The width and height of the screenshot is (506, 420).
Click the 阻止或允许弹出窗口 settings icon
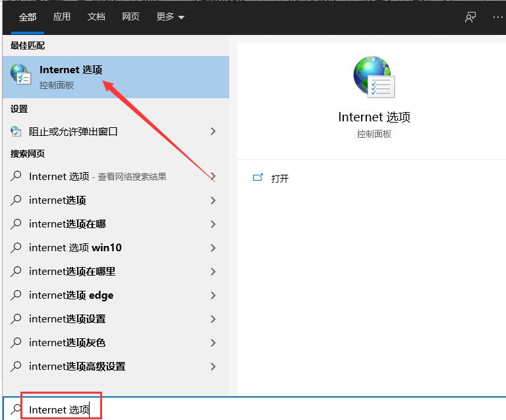pos(16,131)
